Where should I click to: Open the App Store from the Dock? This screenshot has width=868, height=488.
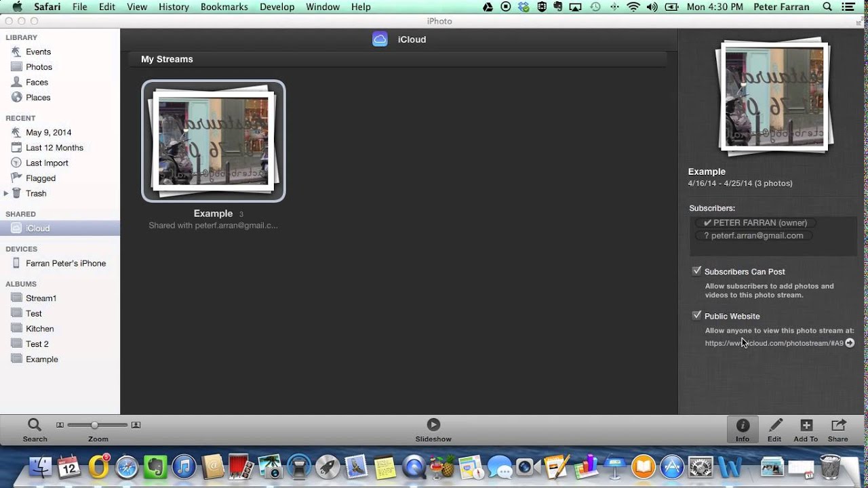coord(672,467)
